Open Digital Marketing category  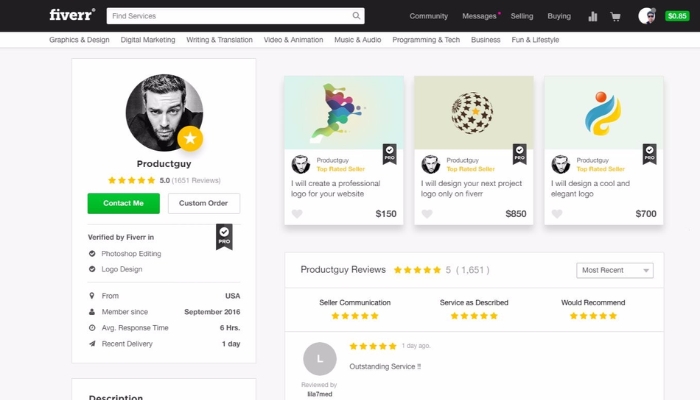(148, 40)
